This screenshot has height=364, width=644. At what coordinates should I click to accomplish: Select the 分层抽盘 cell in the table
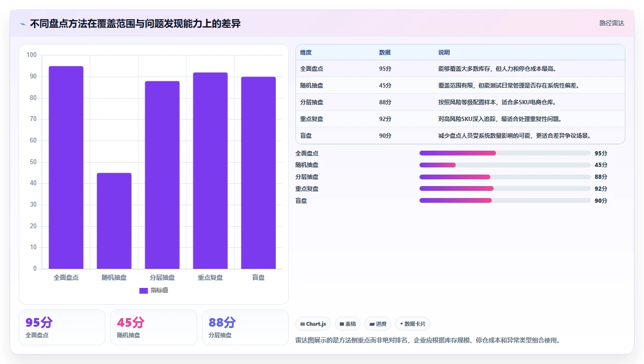point(312,102)
